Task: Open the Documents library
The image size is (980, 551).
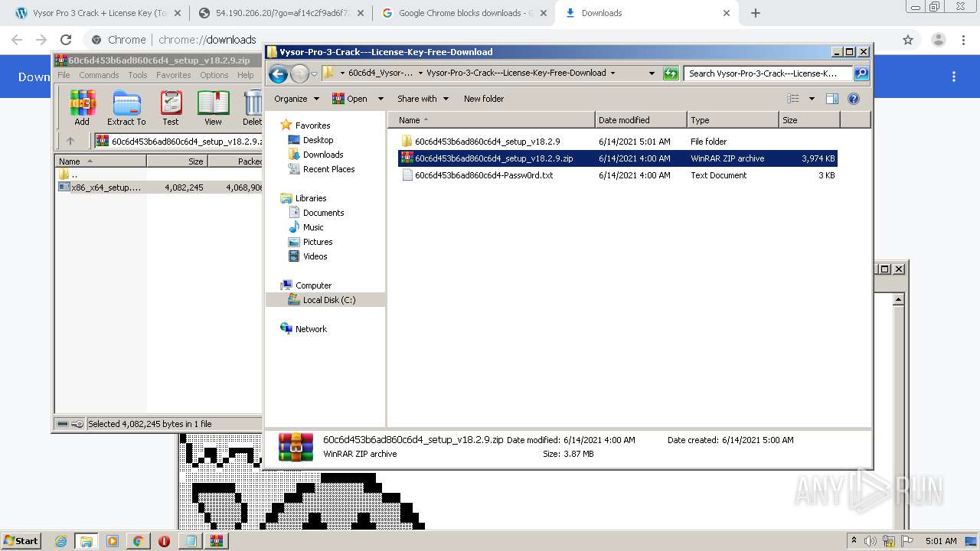Action: tap(323, 213)
